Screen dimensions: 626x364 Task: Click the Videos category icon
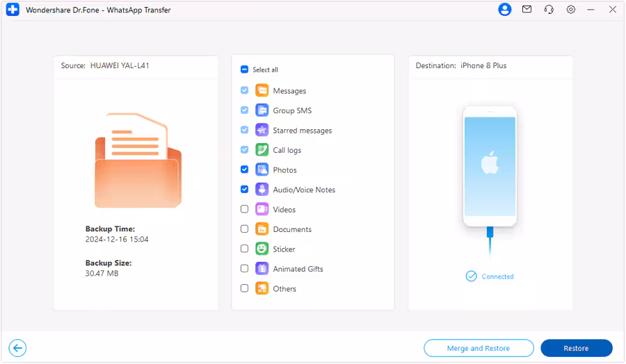click(262, 209)
